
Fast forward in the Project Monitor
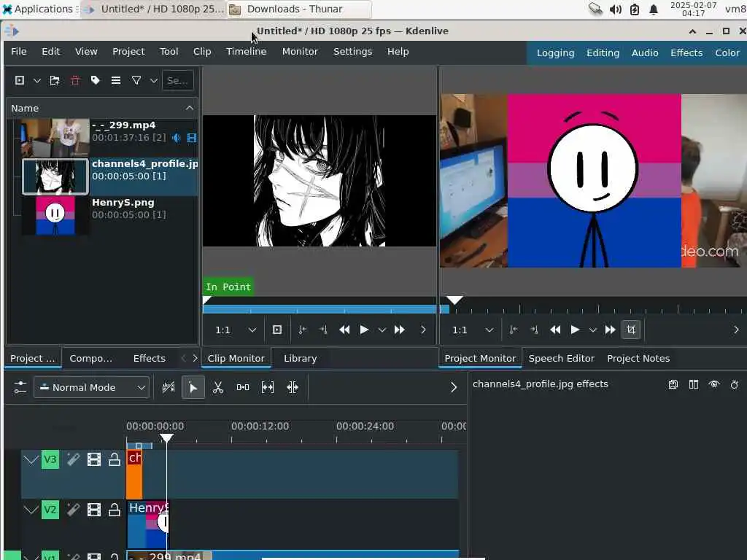point(611,330)
